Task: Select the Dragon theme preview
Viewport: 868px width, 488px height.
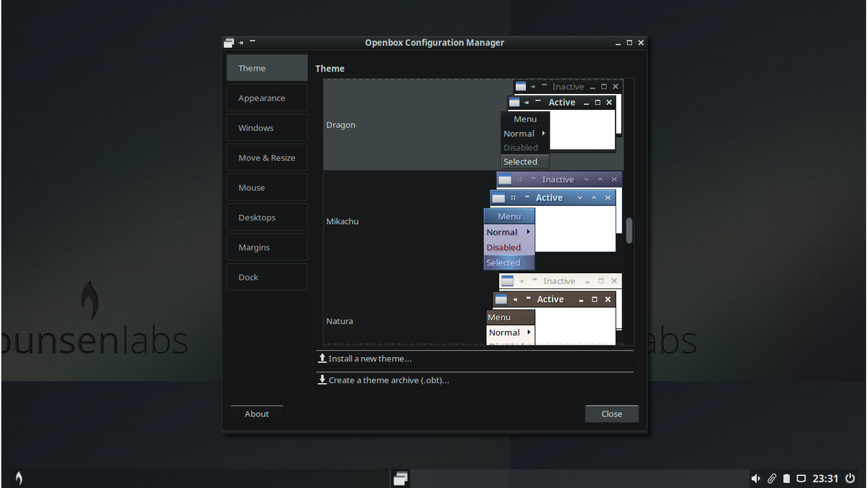Action: [398, 124]
